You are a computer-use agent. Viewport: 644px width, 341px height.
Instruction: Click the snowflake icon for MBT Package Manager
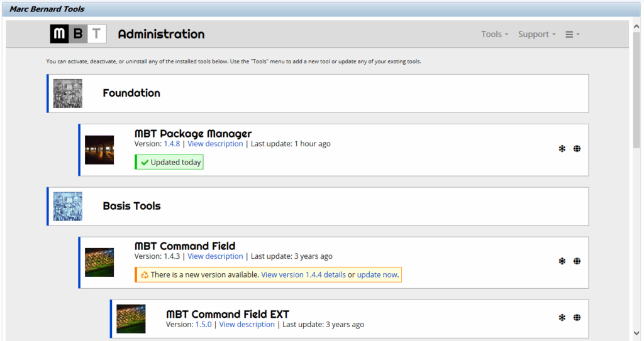(x=562, y=149)
